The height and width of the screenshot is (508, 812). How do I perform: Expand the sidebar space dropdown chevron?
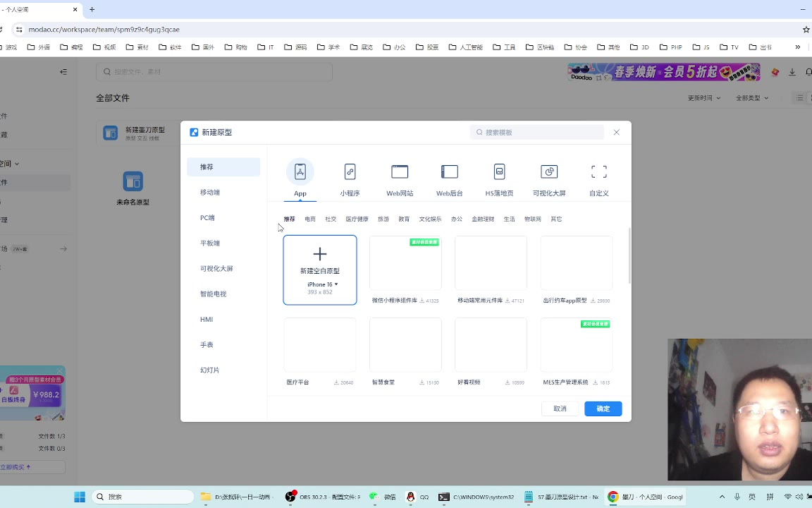tap(17, 164)
